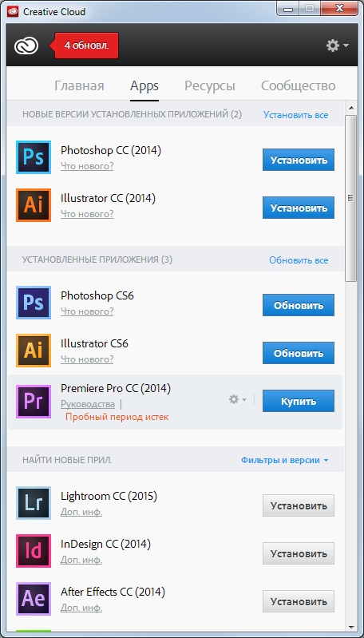Click the Установить все link
Screen dimensions: 364x638
[295, 115]
